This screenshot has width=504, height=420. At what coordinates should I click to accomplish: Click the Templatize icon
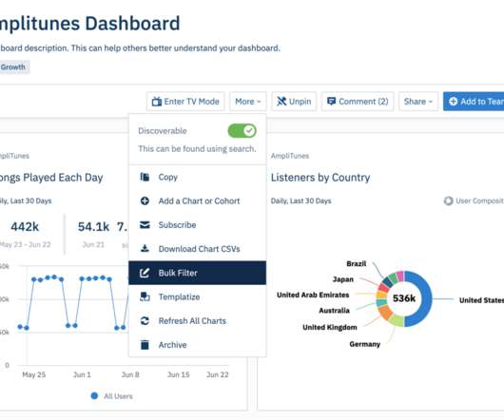pyautogui.click(x=145, y=296)
